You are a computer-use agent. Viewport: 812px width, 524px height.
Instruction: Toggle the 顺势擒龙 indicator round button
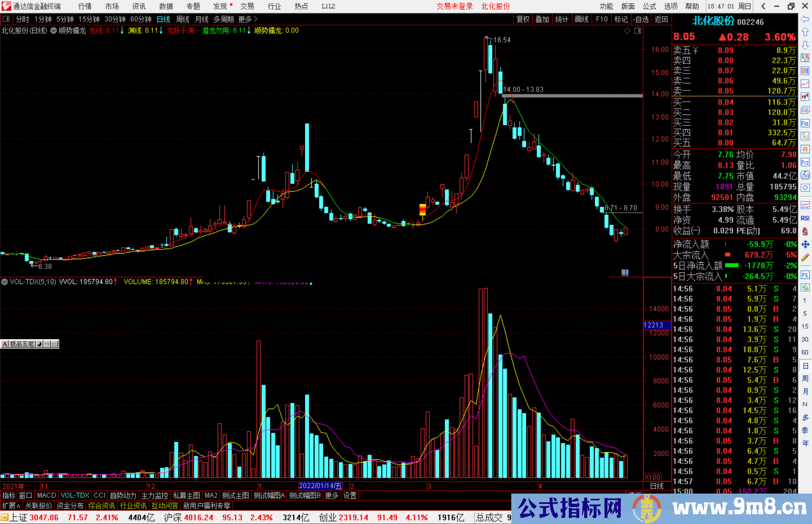53,31
